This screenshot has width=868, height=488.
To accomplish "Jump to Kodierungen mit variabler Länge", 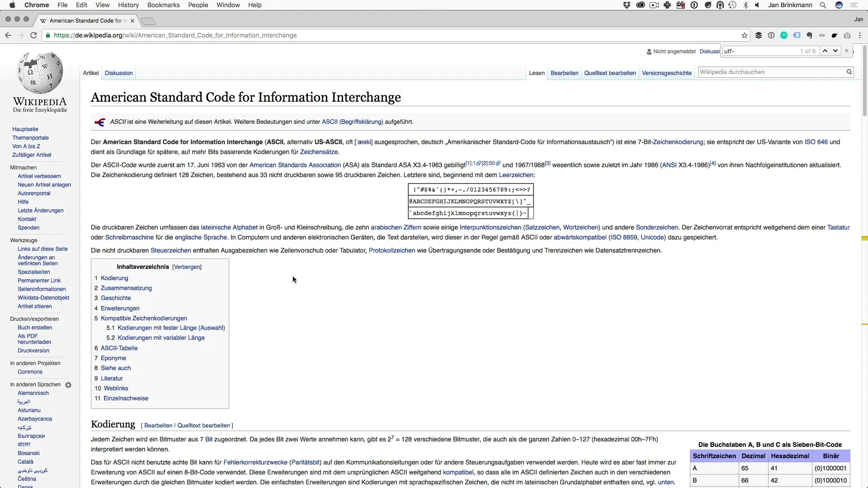I will click(x=161, y=338).
